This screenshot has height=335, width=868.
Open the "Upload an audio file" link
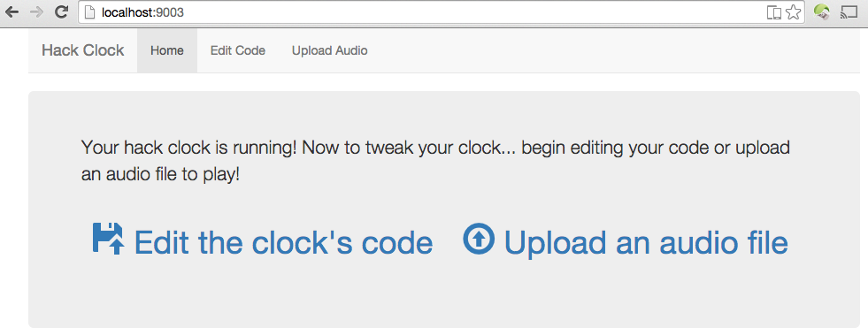(646, 243)
